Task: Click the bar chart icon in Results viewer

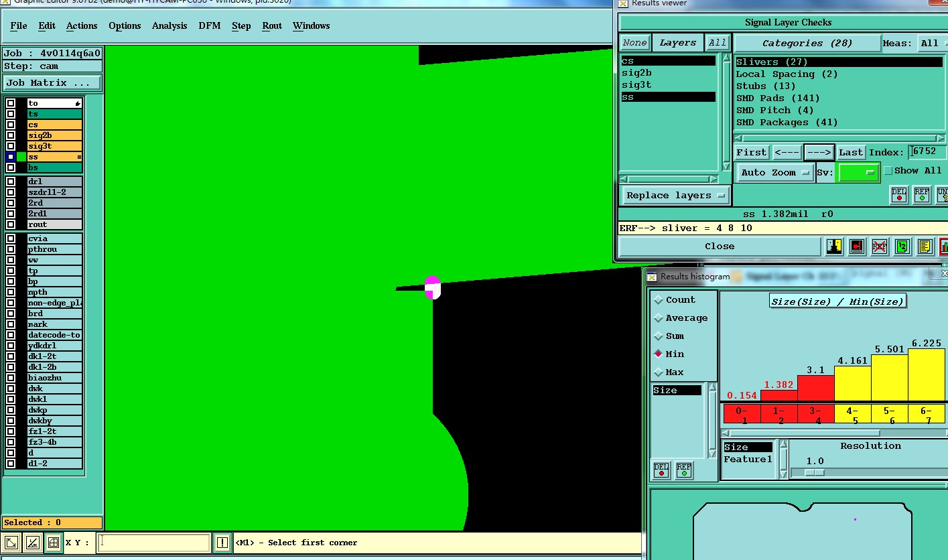Action: (x=943, y=247)
